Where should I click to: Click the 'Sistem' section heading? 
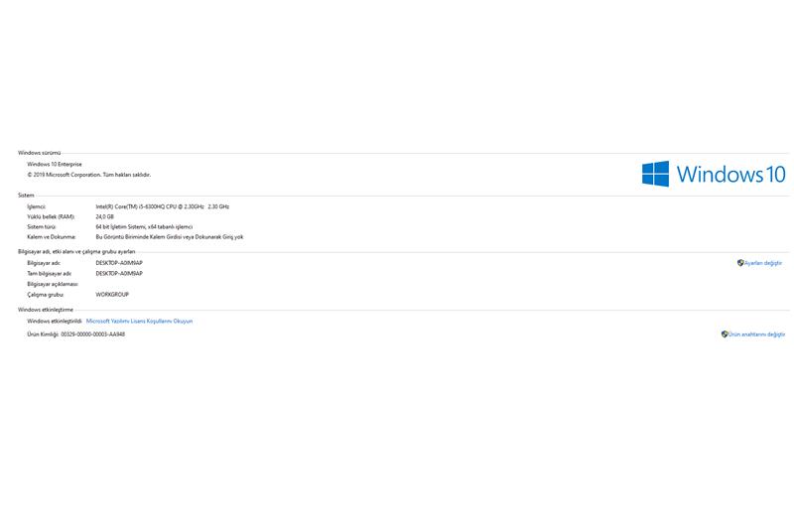tap(26, 195)
